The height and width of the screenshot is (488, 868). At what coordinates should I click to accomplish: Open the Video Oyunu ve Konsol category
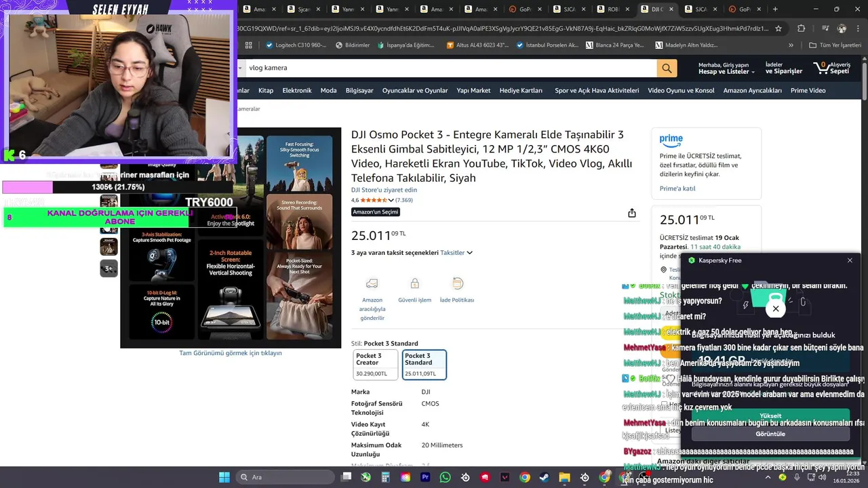coord(681,91)
